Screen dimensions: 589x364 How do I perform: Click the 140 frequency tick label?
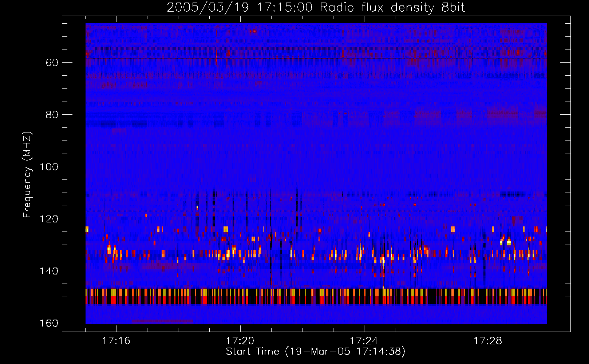click(49, 271)
